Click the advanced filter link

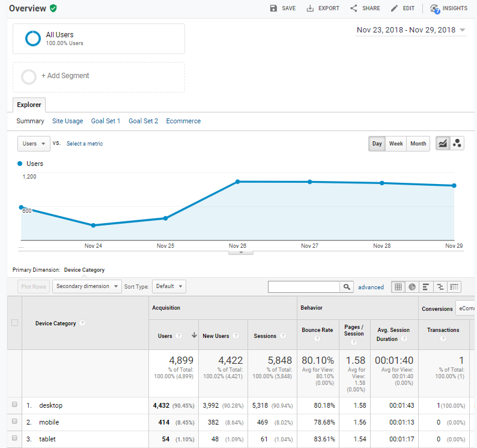371,287
